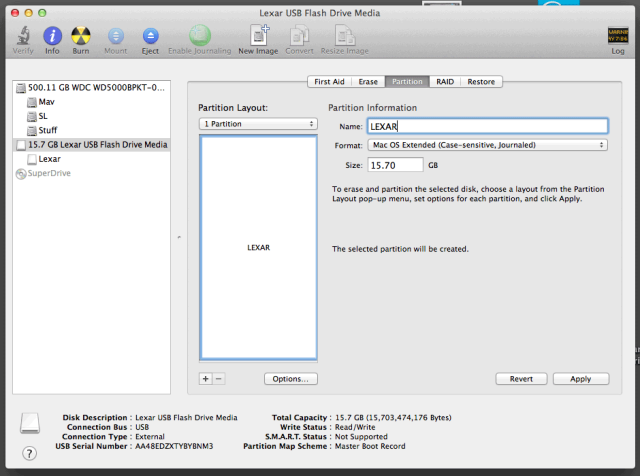Create a New Image from toolbar
The height and width of the screenshot is (476, 640).
tap(259, 35)
